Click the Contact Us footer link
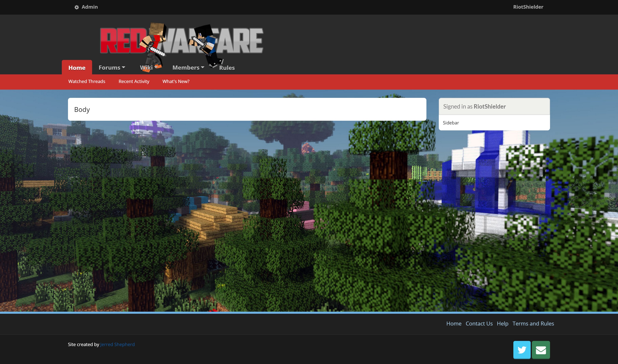The image size is (618, 364). click(x=479, y=324)
